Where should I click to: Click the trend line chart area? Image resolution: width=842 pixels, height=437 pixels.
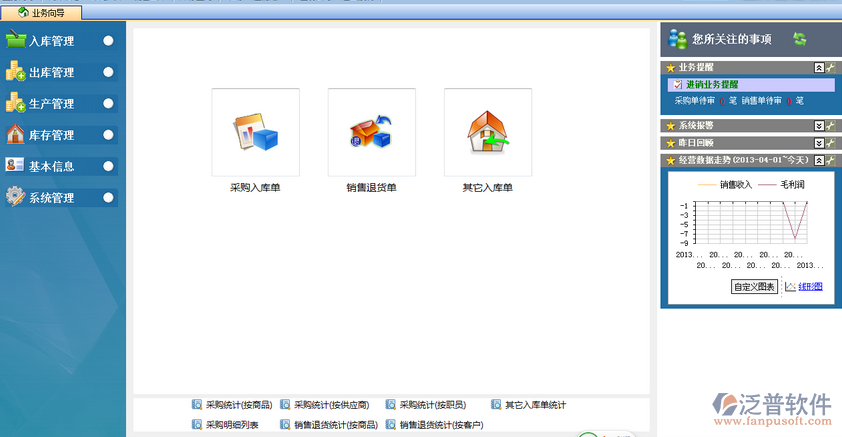pyautogui.click(x=751, y=222)
